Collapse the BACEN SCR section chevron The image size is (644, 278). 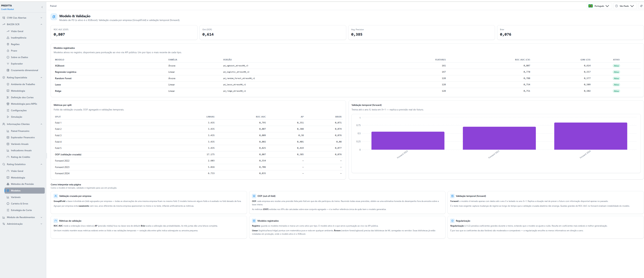click(x=41, y=24)
